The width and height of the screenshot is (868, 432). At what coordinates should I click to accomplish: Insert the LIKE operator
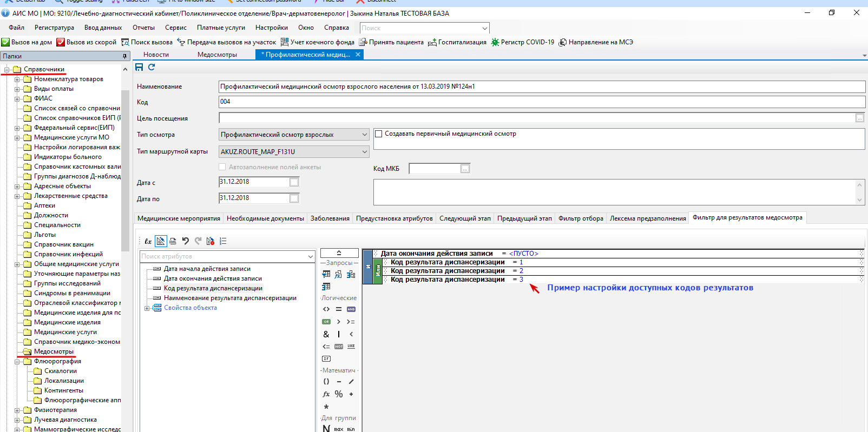(351, 347)
